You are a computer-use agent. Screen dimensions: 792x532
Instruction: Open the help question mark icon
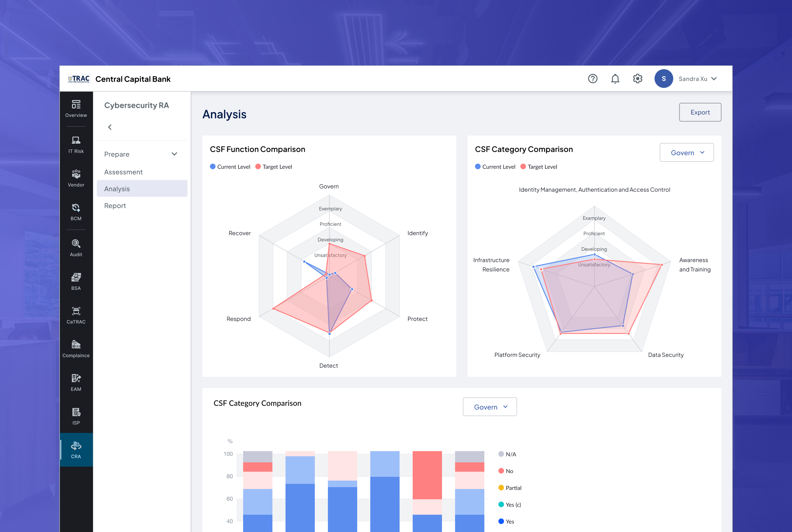[593, 79]
